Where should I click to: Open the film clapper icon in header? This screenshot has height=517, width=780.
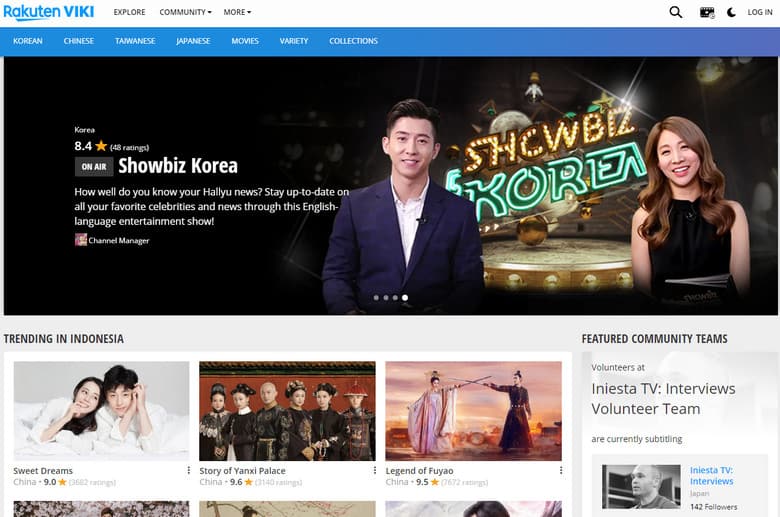tap(707, 13)
